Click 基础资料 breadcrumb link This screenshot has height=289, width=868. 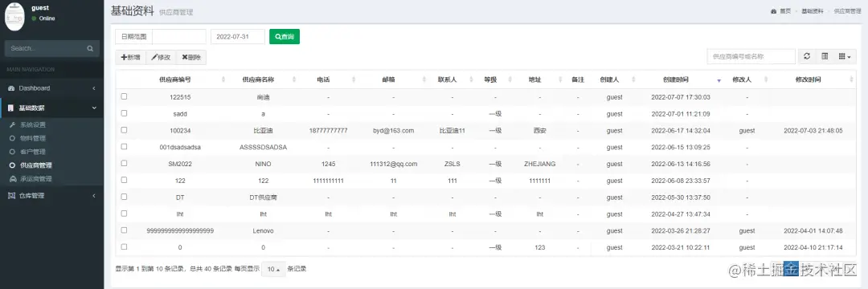[812, 11]
